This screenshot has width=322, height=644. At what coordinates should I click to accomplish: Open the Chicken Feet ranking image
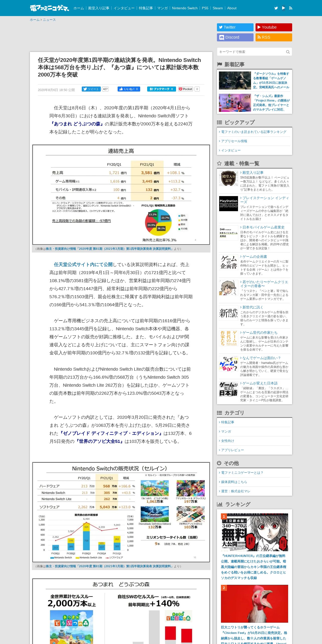point(254,604)
